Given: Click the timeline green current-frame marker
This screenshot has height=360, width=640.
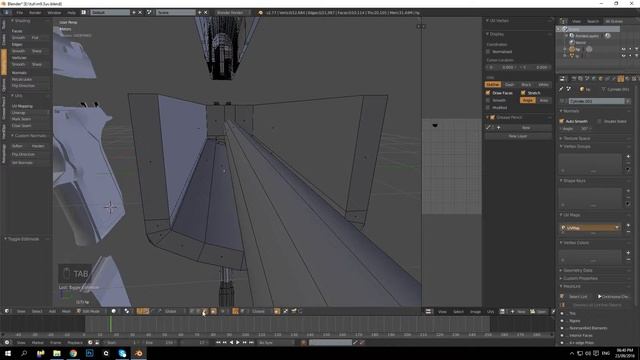Looking at the screenshot, I should pyautogui.click(x=110, y=324).
